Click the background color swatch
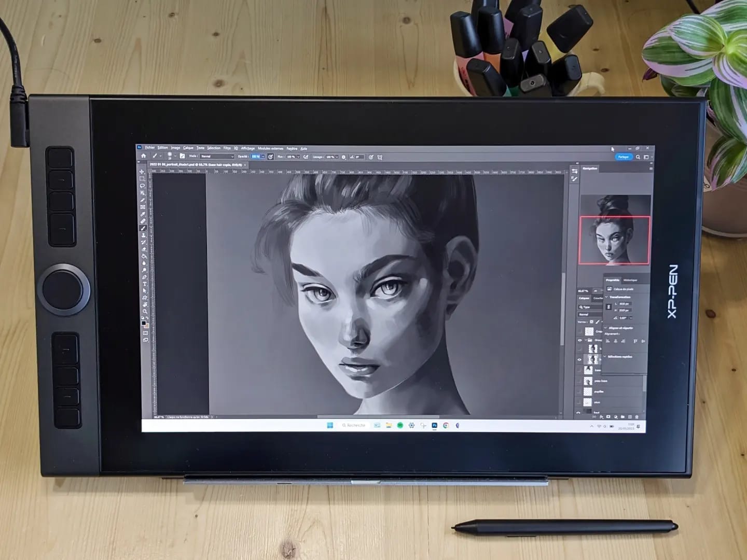Viewport: 747px width, 560px height. pos(147,326)
